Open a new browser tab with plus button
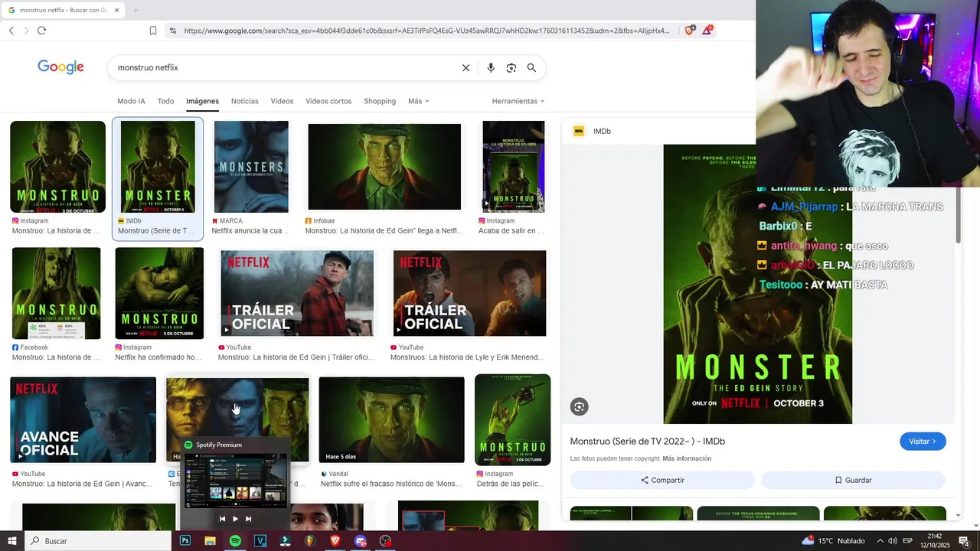Image resolution: width=980 pixels, height=551 pixels. 136,10
